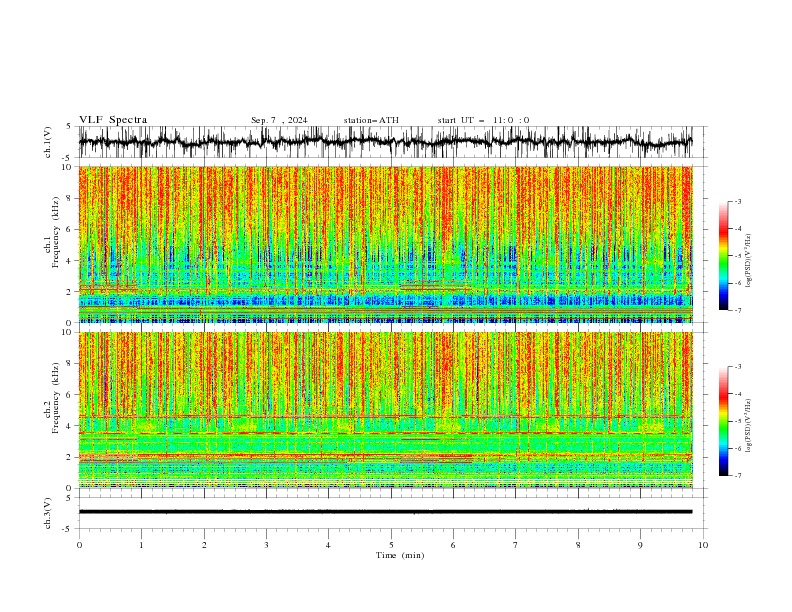Click tick "2" on the time axis
The image size is (792, 612).
(x=204, y=545)
